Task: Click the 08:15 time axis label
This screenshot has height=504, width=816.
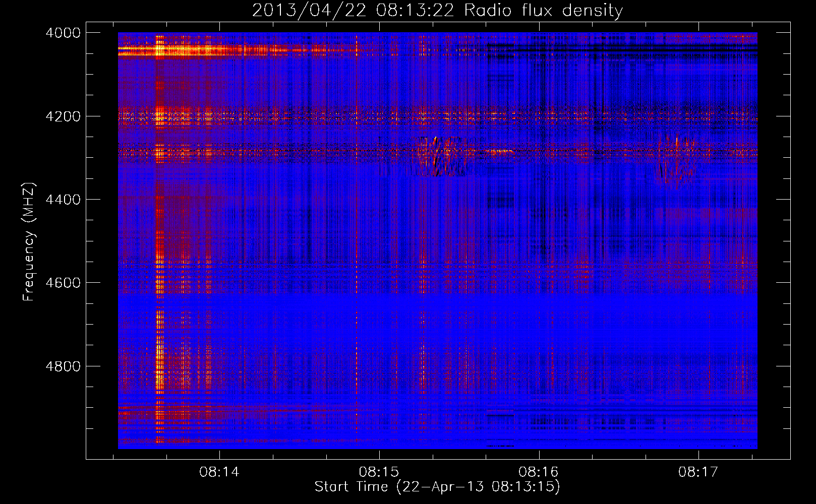Action: click(379, 472)
